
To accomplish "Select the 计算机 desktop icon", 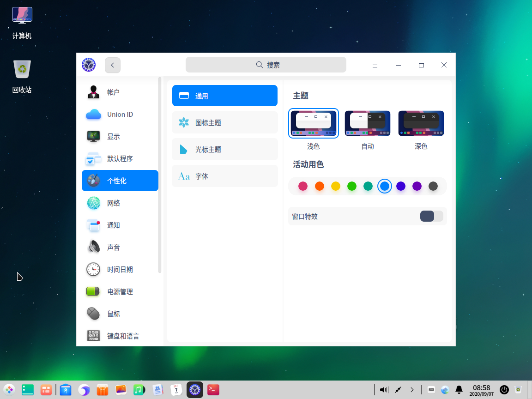I will 22,23.
